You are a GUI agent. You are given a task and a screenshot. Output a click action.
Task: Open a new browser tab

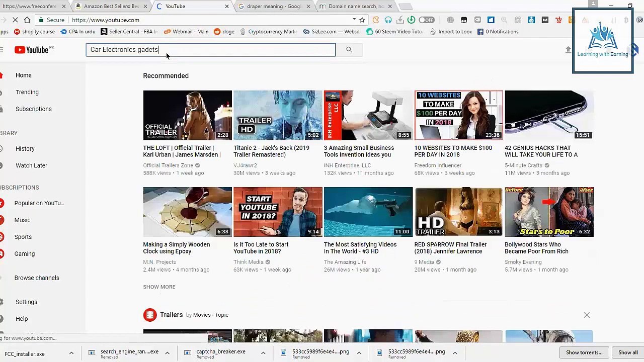click(406, 7)
